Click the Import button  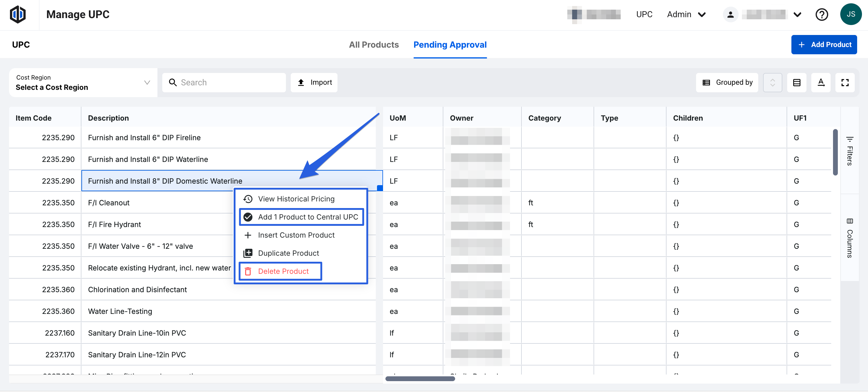(314, 83)
